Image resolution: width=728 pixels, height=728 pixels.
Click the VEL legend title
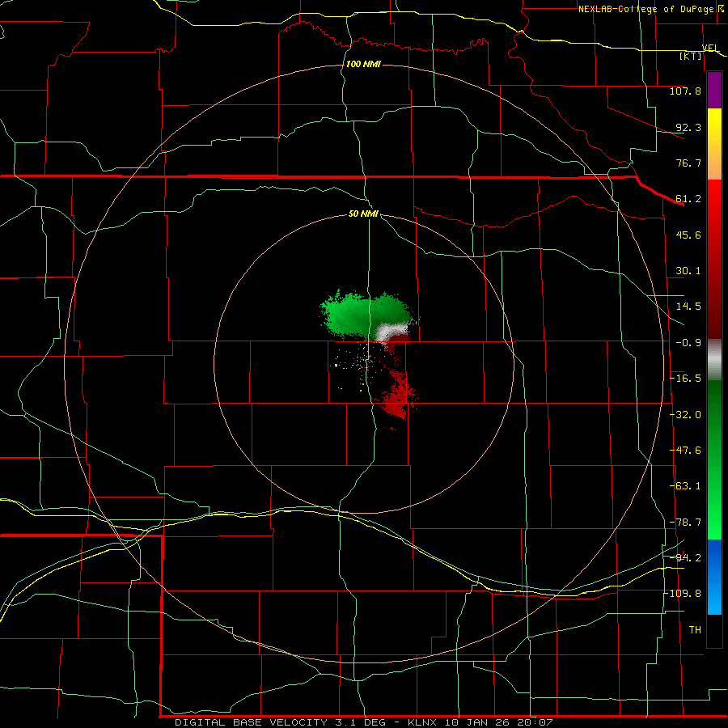[x=710, y=48]
